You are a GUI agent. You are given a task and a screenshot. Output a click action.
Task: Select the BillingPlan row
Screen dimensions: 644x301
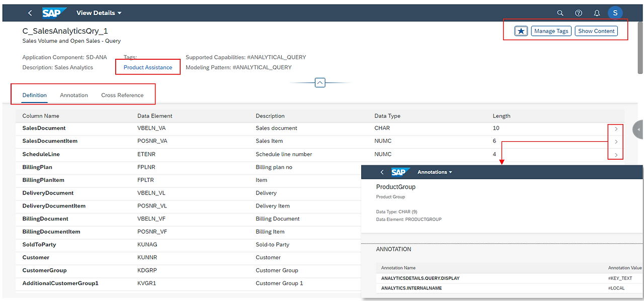click(189, 167)
